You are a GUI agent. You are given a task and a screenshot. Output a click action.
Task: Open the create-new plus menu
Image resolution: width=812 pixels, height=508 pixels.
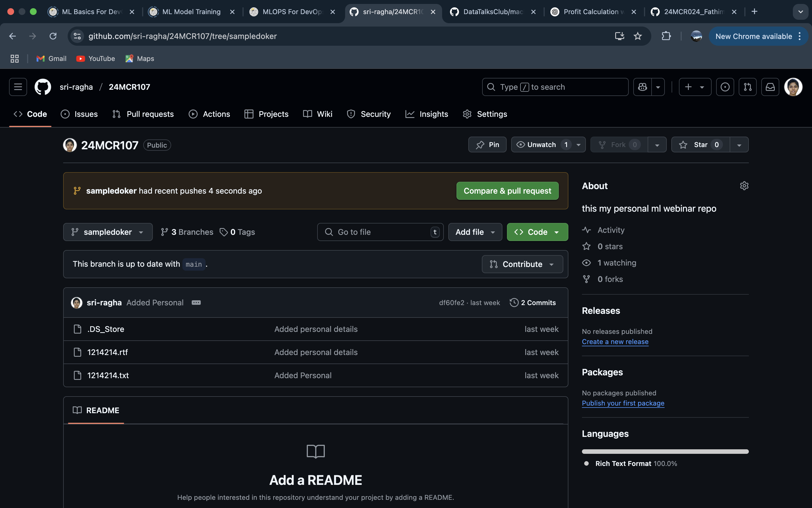[695, 87]
